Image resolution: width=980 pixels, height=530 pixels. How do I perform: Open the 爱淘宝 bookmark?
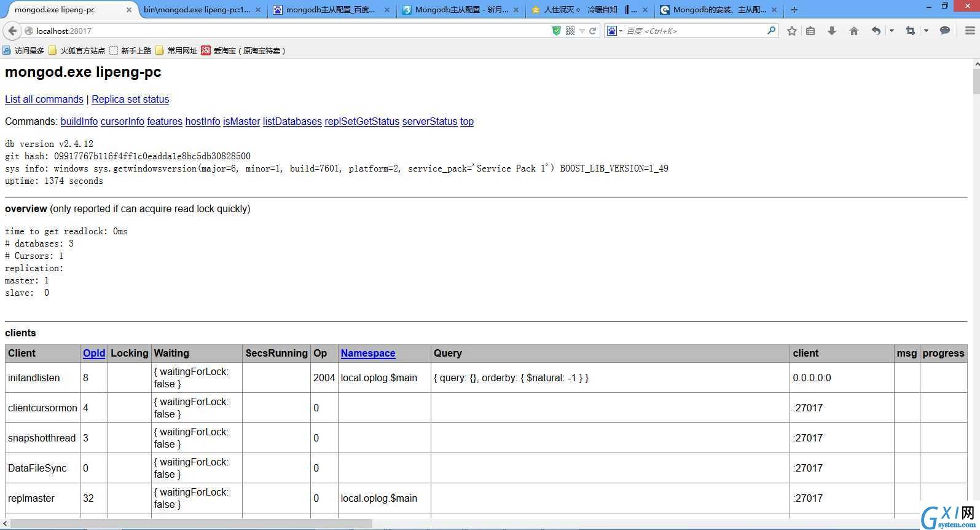point(243,50)
